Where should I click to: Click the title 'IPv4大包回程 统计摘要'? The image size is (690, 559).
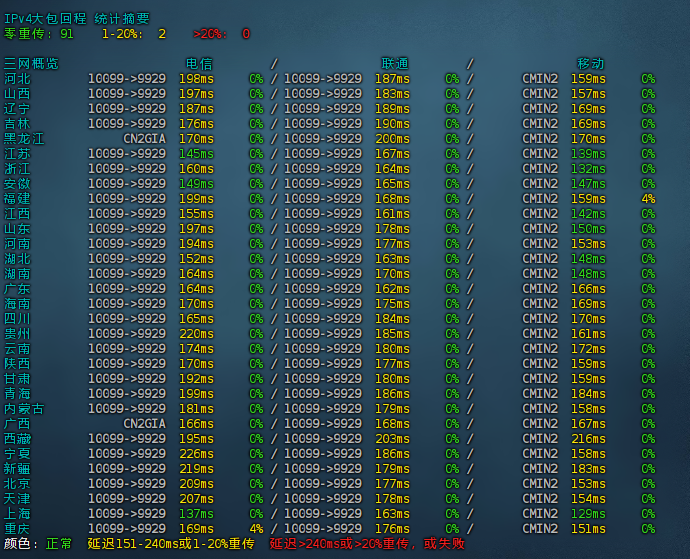(77, 18)
